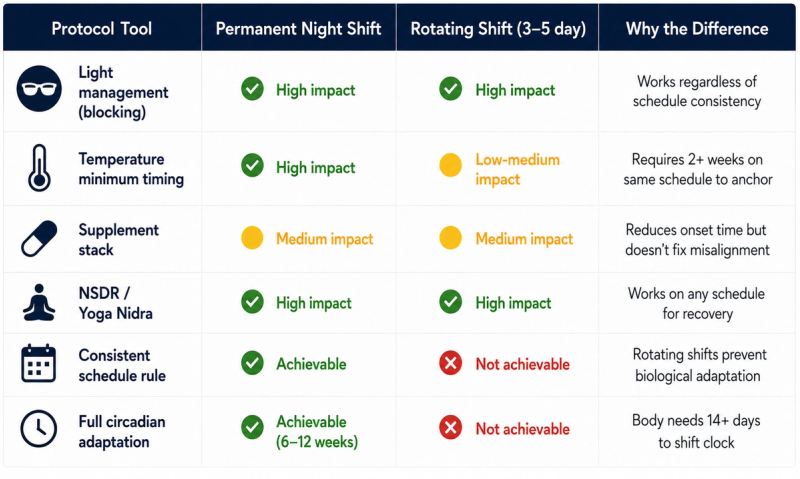Click the green checkmark beside Achievable (6–12 weeks)
Screen dimensions: 800x479
tap(253, 427)
